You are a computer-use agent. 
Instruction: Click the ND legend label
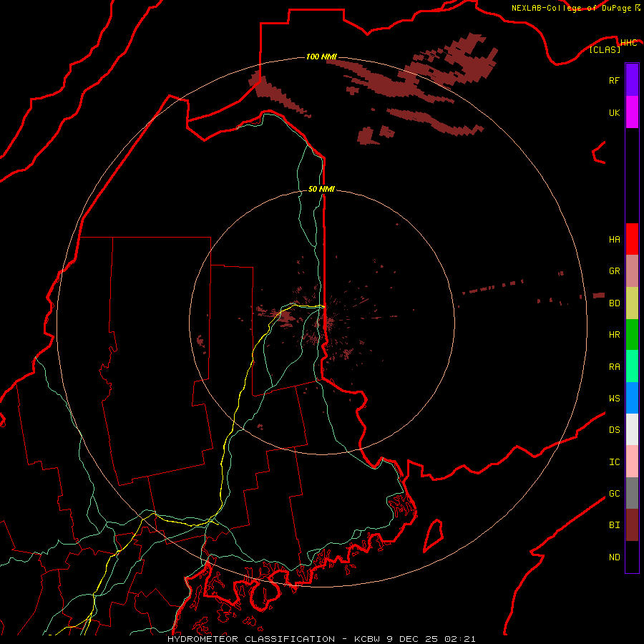pos(614,557)
